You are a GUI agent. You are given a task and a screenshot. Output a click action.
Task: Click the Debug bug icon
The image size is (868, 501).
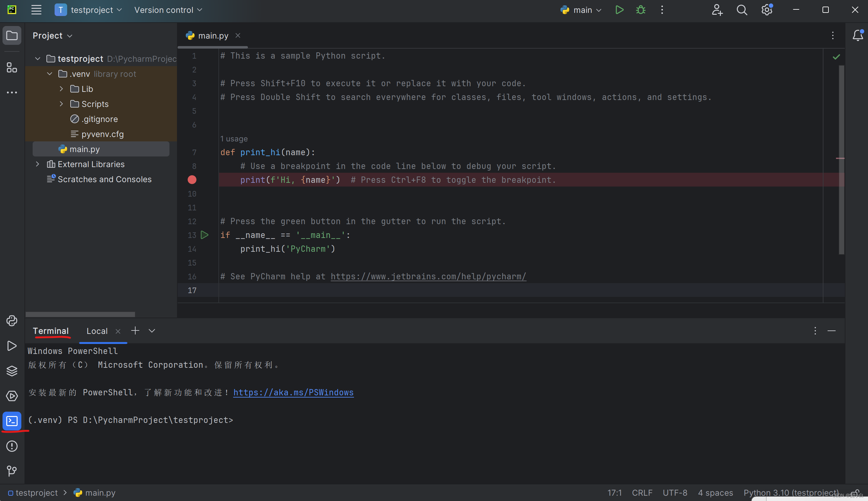640,10
